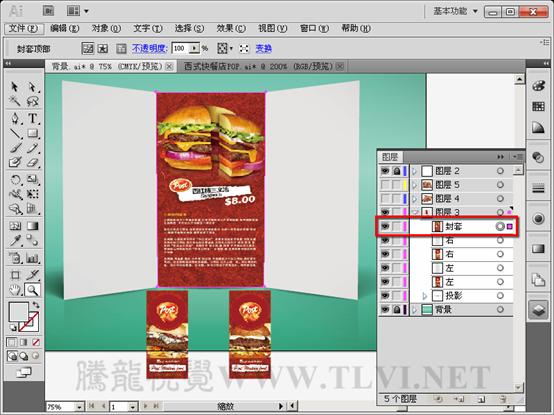The width and height of the screenshot is (554, 415).
Task: Select the Blend tool
Action: 33,241
